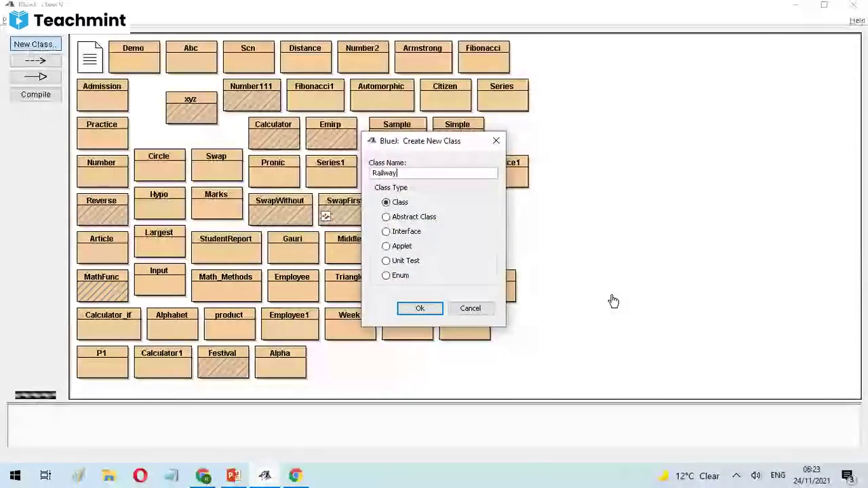Close the Create New Class dialog with X

496,141
